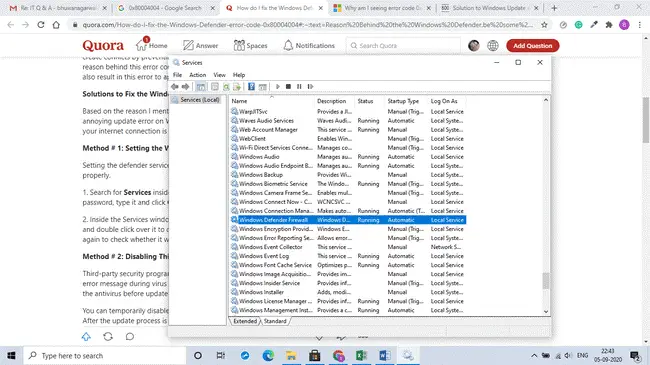Image resolution: width=650 pixels, height=365 pixels.
Task: Toggle Show/Hide Action Pane toolbar icon
Action: (262, 86)
